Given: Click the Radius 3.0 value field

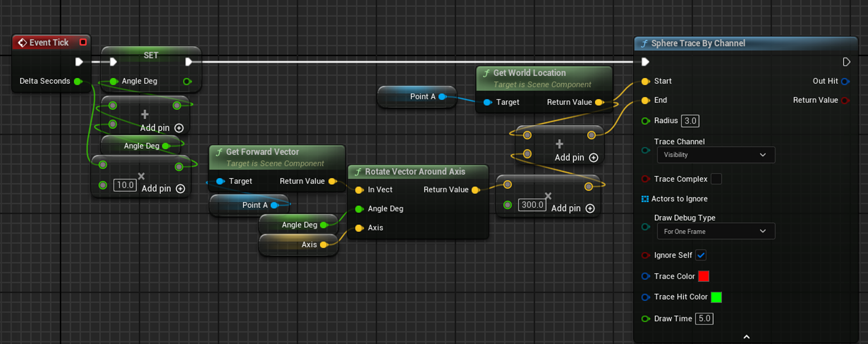Looking at the screenshot, I should tap(690, 121).
